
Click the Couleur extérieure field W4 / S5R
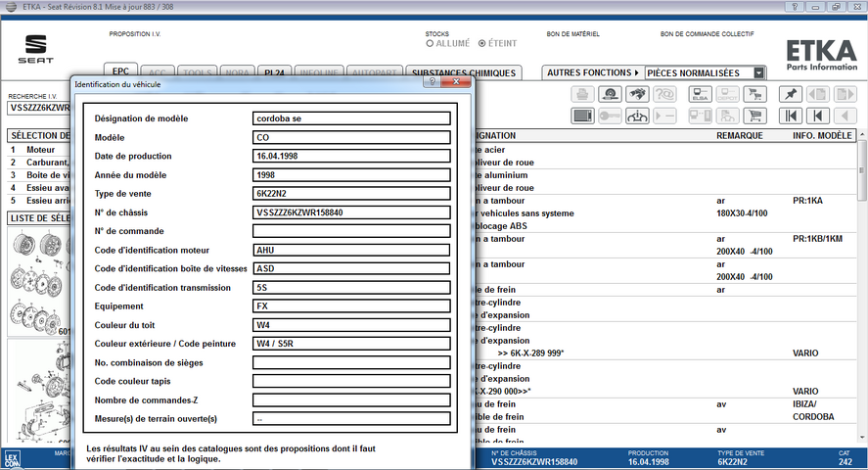click(x=351, y=344)
